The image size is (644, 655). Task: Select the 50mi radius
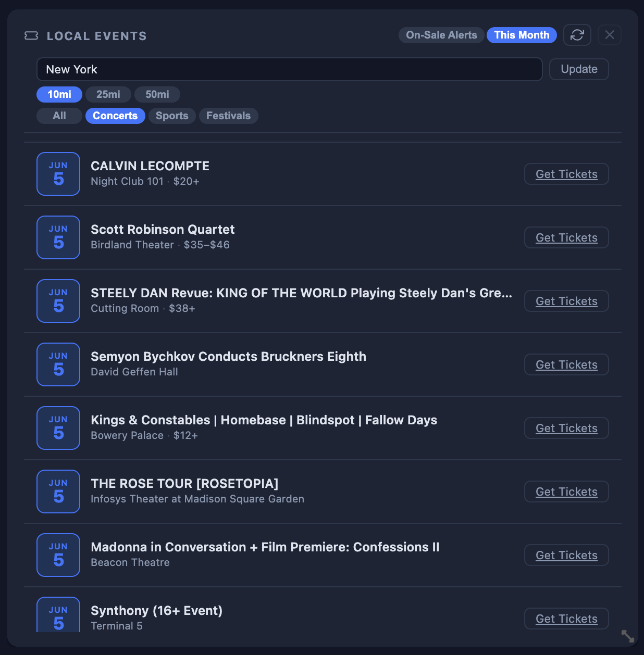157,94
